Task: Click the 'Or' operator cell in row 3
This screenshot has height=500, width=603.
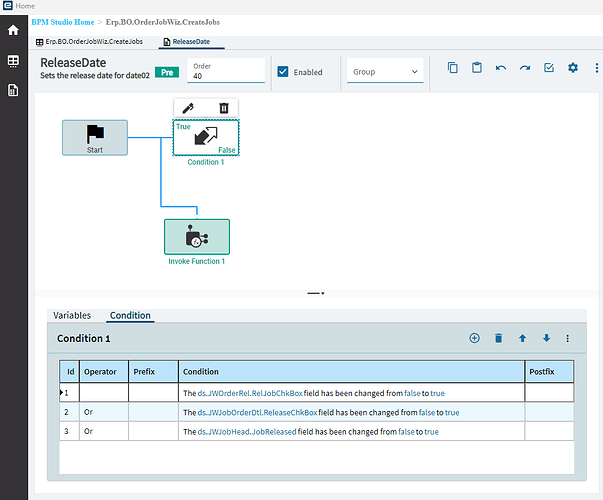Action: pyautogui.click(x=104, y=431)
